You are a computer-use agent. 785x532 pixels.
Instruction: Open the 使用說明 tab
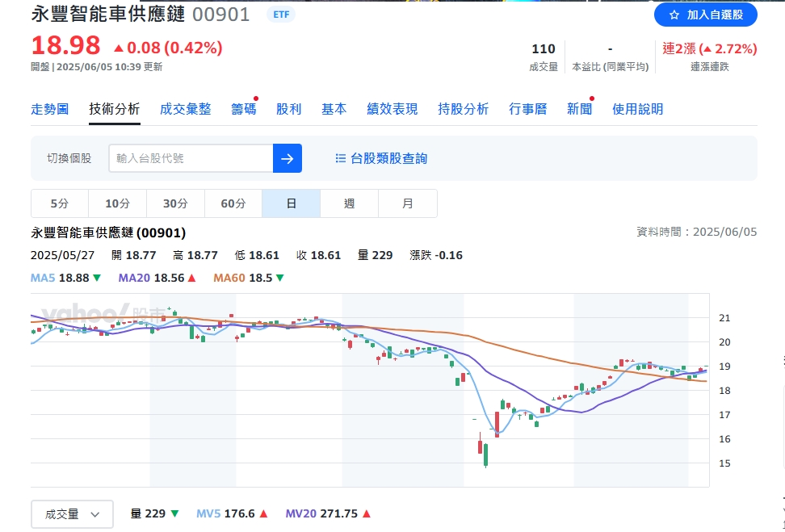pyautogui.click(x=637, y=109)
